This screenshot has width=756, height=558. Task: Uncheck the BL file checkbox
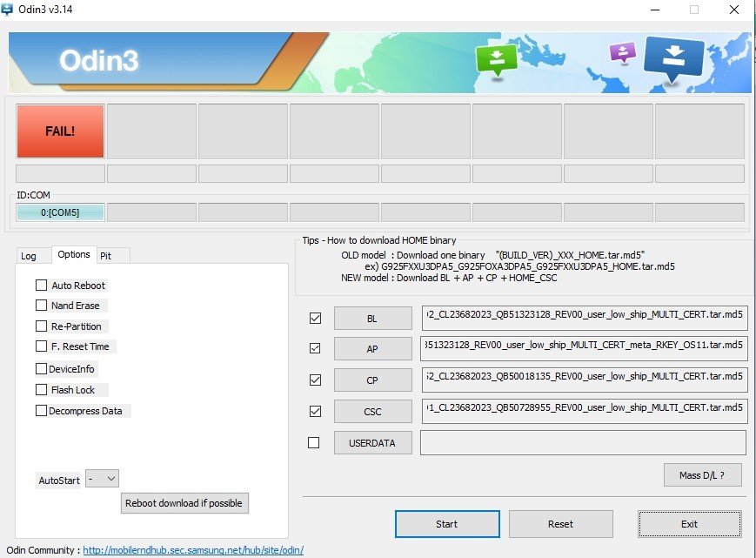315,319
